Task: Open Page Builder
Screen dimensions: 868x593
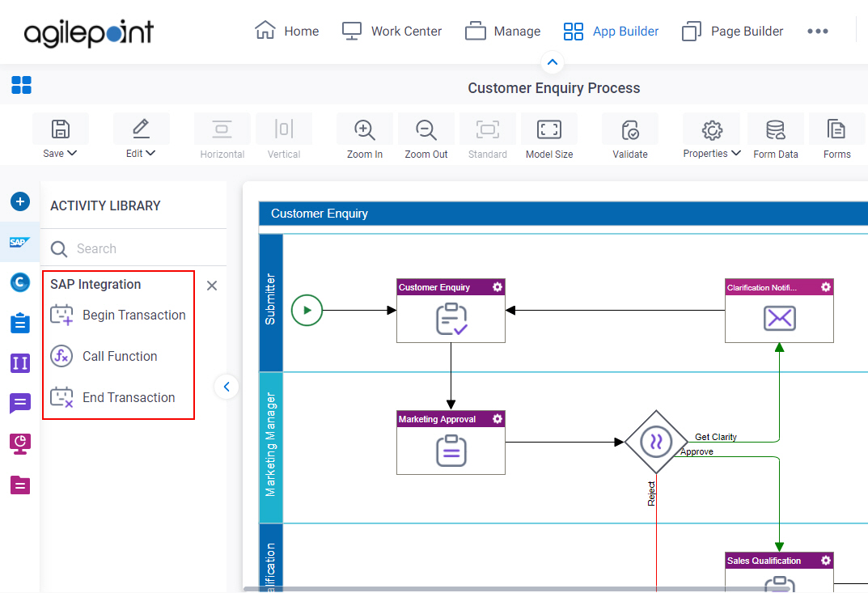Action: (732, 31)
